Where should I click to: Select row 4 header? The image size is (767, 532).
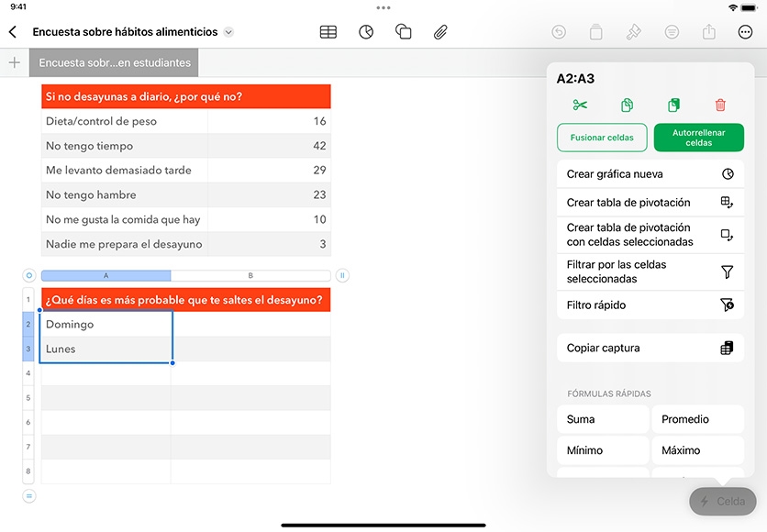click(x=28, y=373)
